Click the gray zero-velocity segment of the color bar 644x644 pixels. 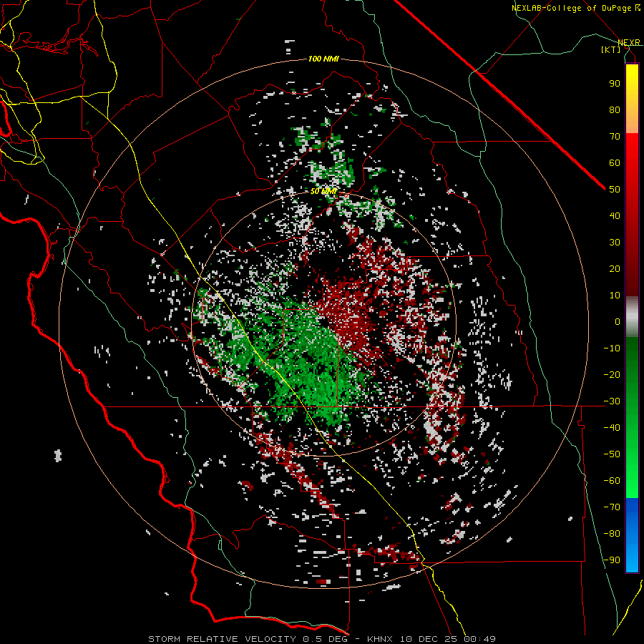[632, 316]
